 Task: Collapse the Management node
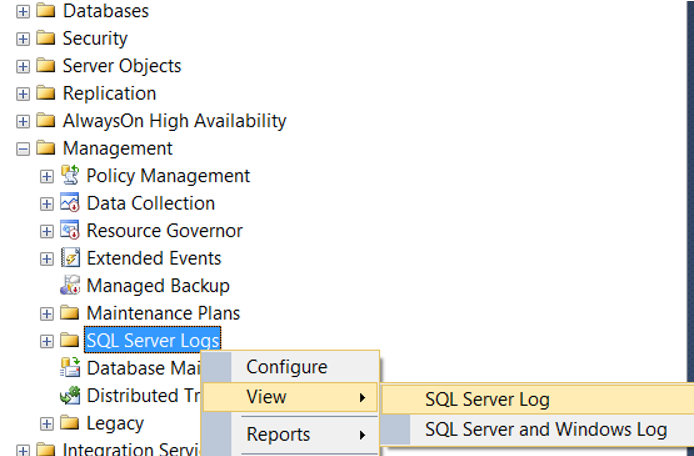(23, 149)
